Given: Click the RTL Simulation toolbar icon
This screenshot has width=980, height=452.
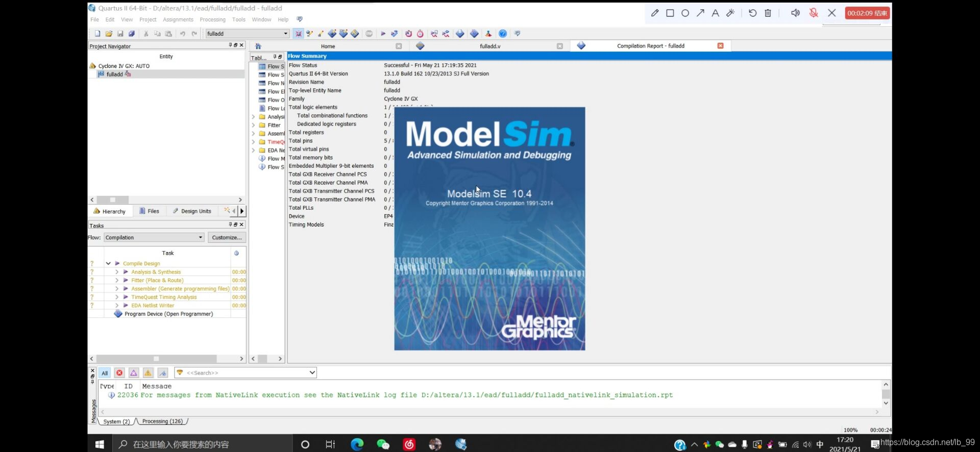Looking at the screenshot, I should click(x=434, y=34).
